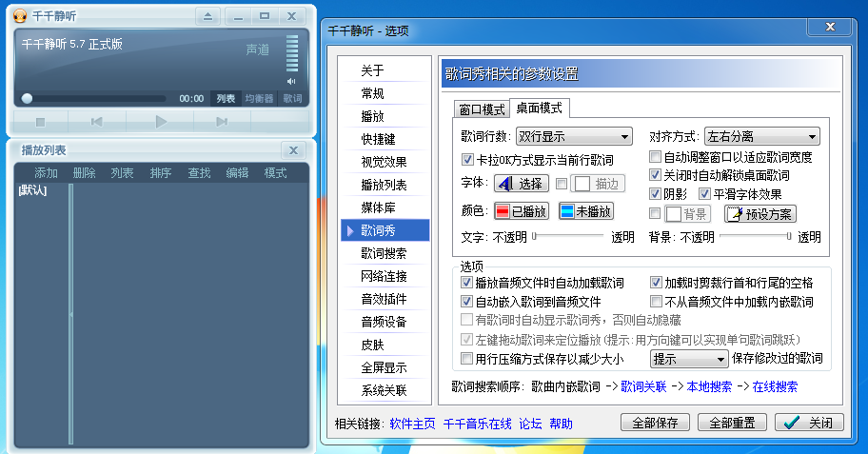Skip to the next track
Viewport: 868px width, 454px height.
(x=222, y=122)
